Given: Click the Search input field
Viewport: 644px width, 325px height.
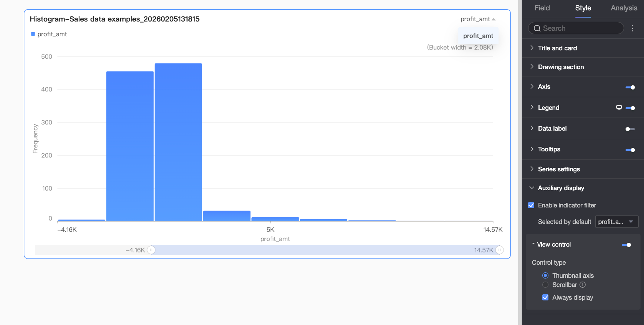Looking at the screenshot, I should click(580, 28).
